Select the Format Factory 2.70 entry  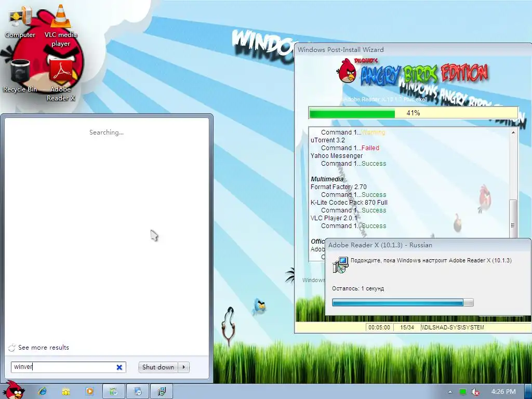click(339, 187)
